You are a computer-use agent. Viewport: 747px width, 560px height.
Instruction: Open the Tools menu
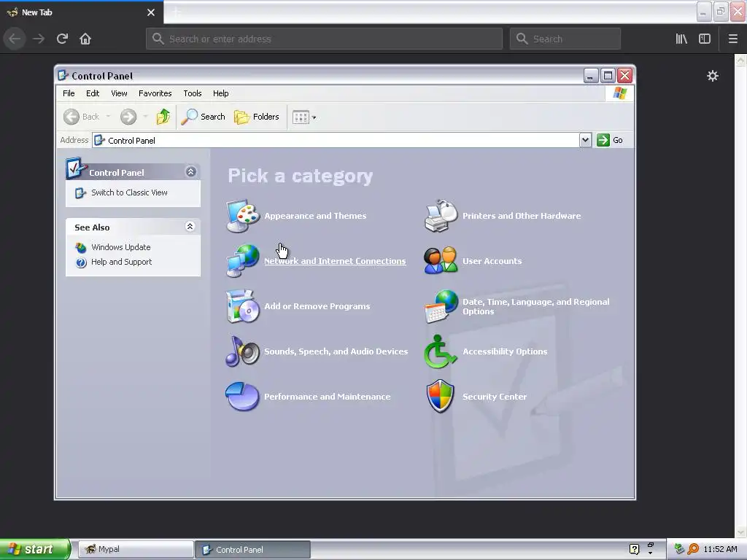point(193,93)
